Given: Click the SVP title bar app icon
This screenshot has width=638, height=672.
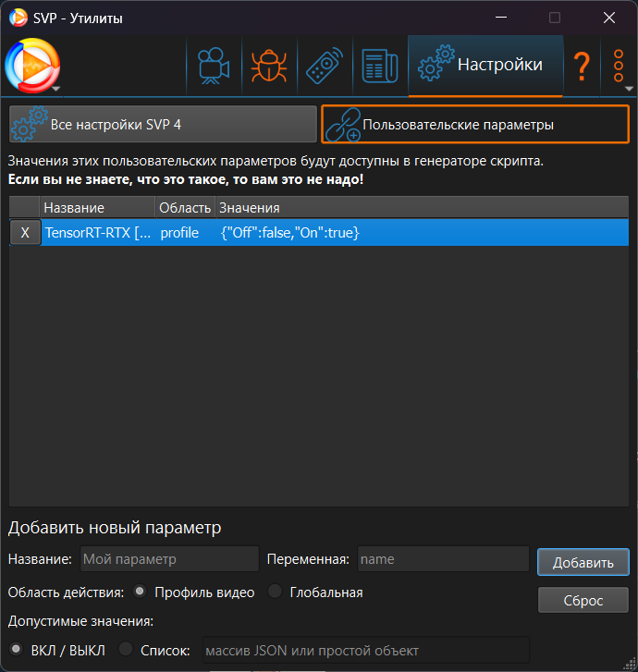Looking at the screenshot, I should pos(18,18).
